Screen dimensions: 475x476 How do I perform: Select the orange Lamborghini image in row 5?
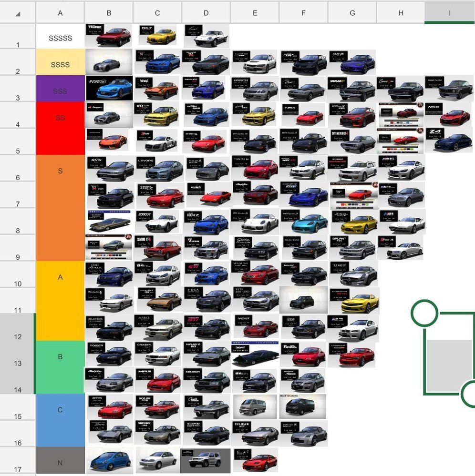(107, 140)
